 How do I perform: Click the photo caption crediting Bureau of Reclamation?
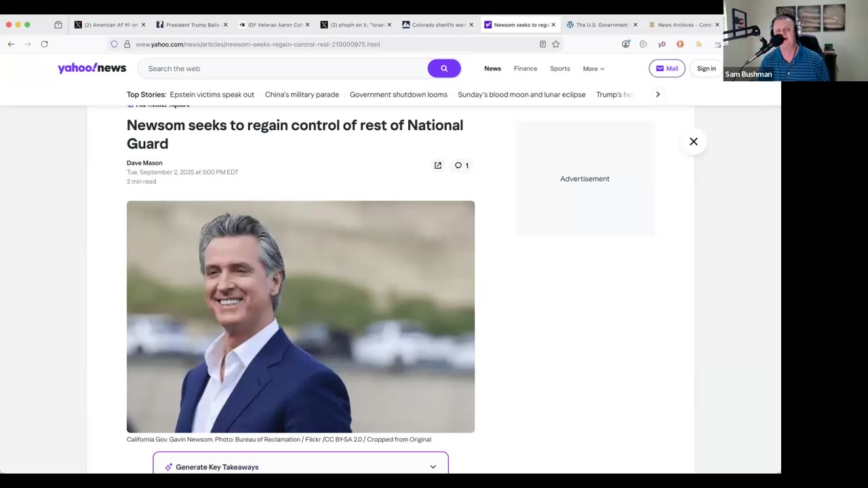point(279,439)
